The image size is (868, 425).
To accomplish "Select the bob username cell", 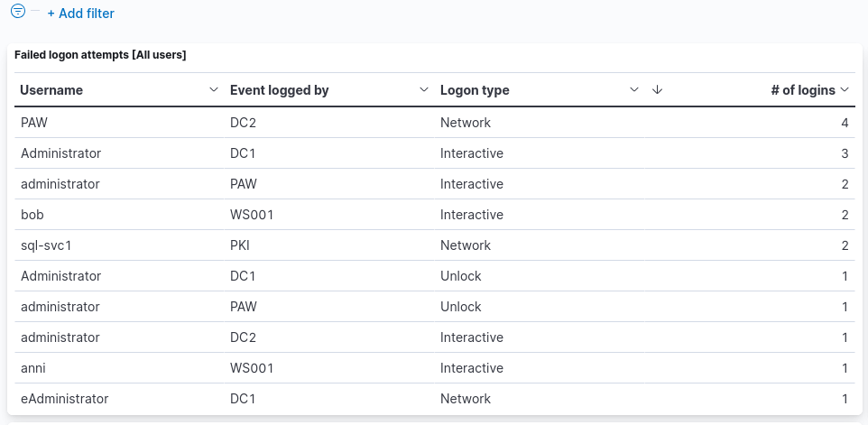I will [x=32, y=215].
